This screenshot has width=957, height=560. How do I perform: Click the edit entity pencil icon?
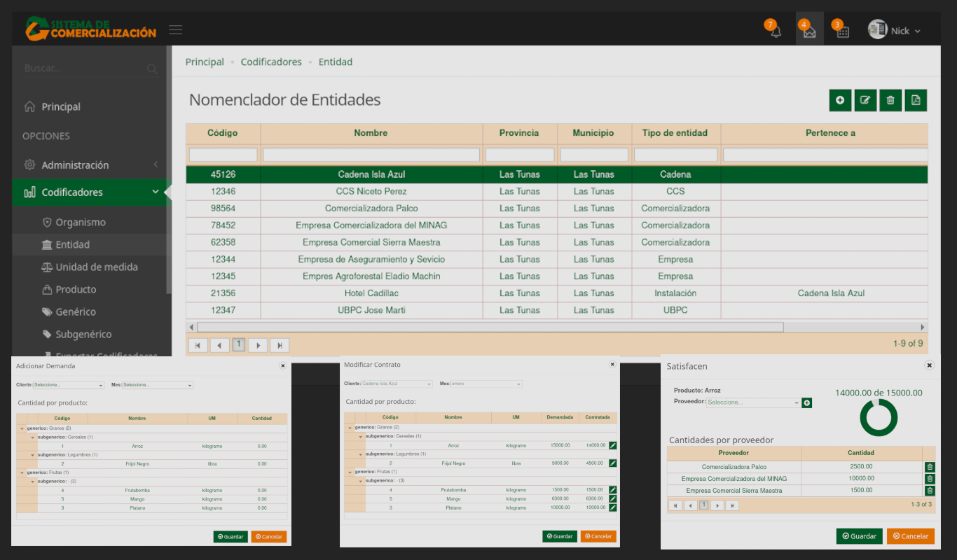(865, 100)
